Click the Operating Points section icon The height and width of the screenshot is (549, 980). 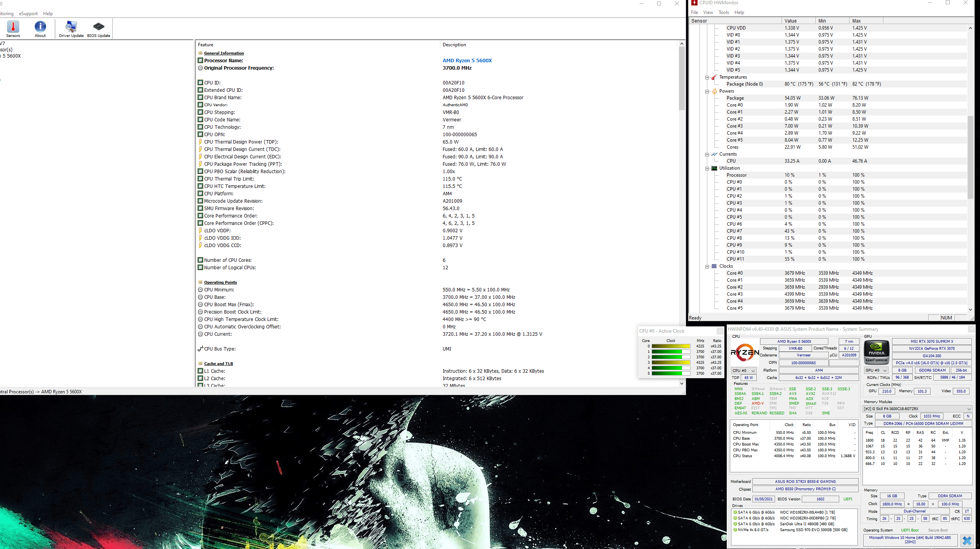pyautogui.click(x=200, y=282)
